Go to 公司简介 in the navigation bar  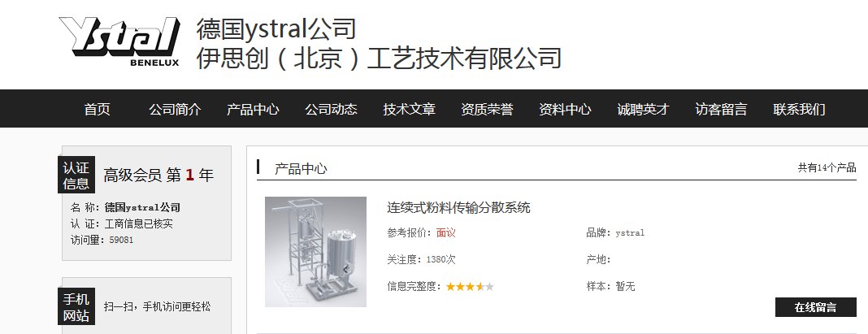click(175, 109)
